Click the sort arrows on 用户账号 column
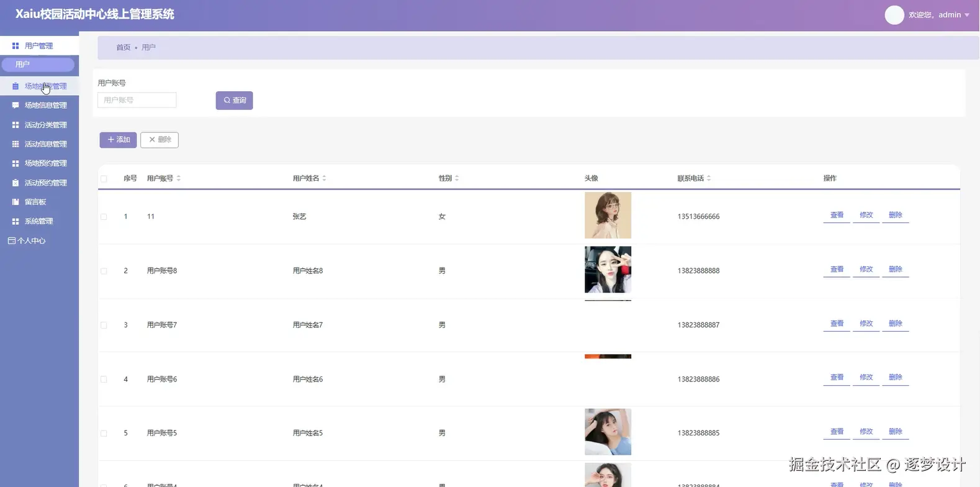The height and width of the screenshot is (487, 980). [179, 178]
